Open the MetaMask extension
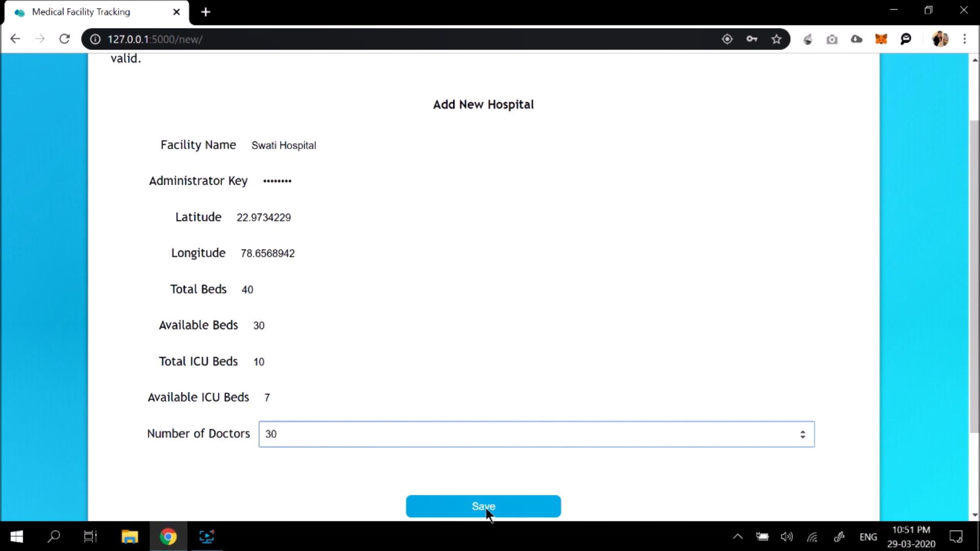Viewport: 980px width, 551px height. 881,39
